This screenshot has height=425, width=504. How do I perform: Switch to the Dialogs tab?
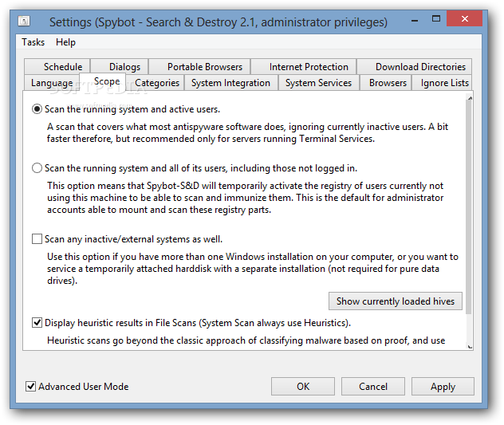pos(120,66)
